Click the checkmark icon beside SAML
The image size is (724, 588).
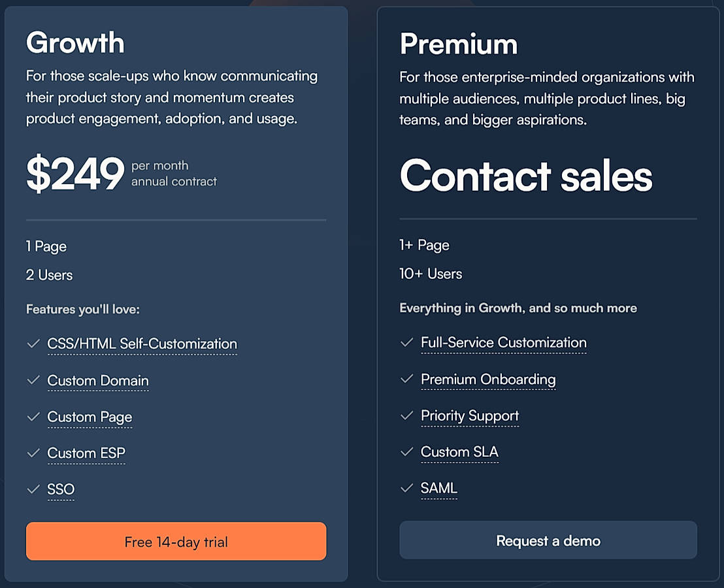point(407,487)
